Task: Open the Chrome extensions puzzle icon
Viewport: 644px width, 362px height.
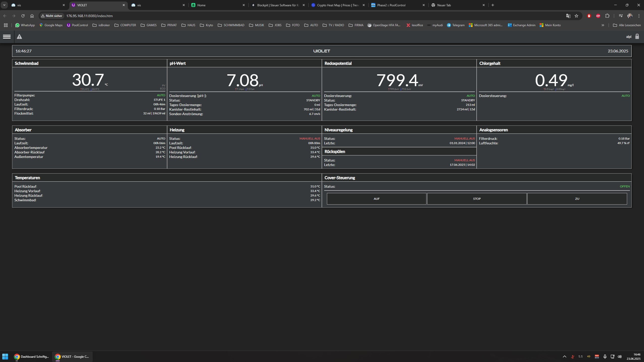Action: [x=607, y=16]
